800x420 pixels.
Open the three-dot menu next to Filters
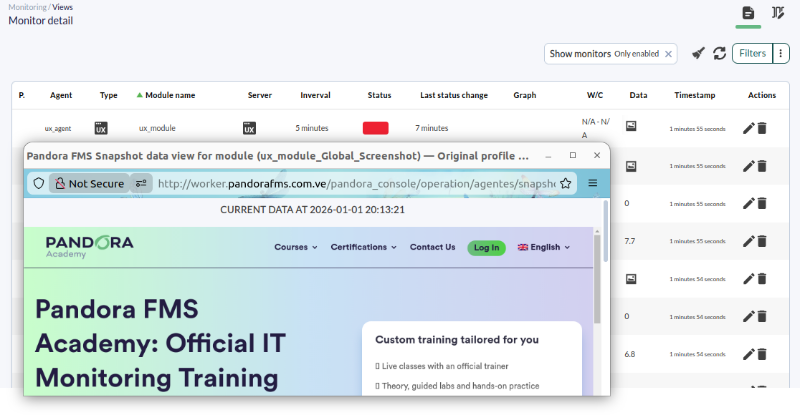tap(781, 53)
